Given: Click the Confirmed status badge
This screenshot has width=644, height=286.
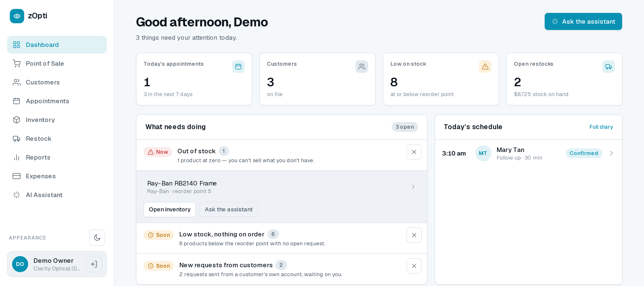Looking at the screenshot, I should coord(584,153).
